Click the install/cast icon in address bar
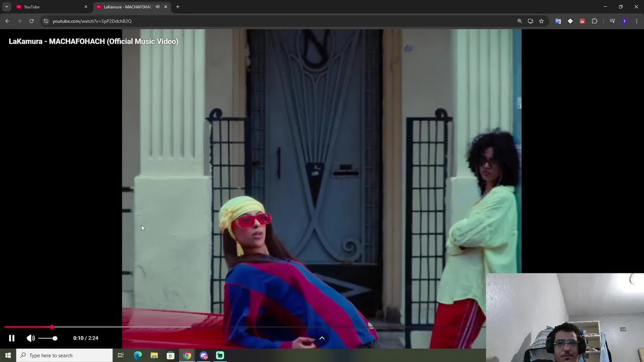 point(530,21)
